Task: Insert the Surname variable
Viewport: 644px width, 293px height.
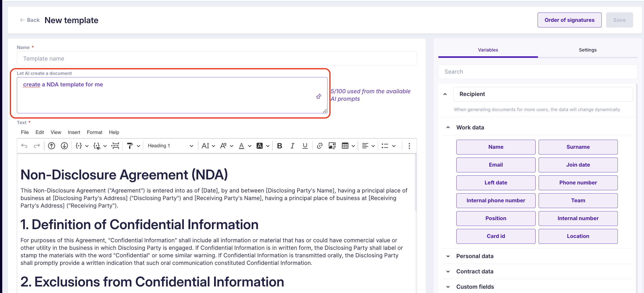Action: [x=578, y=147]
